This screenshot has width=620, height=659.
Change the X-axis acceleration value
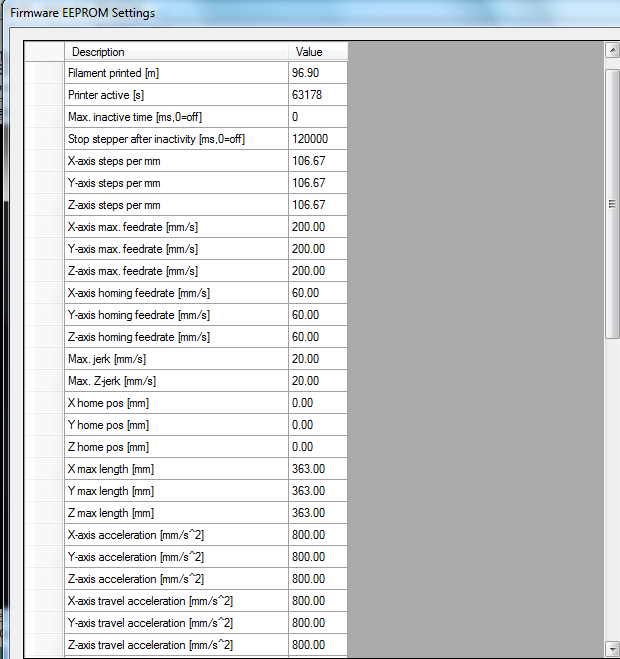click(x=317, y=535)
